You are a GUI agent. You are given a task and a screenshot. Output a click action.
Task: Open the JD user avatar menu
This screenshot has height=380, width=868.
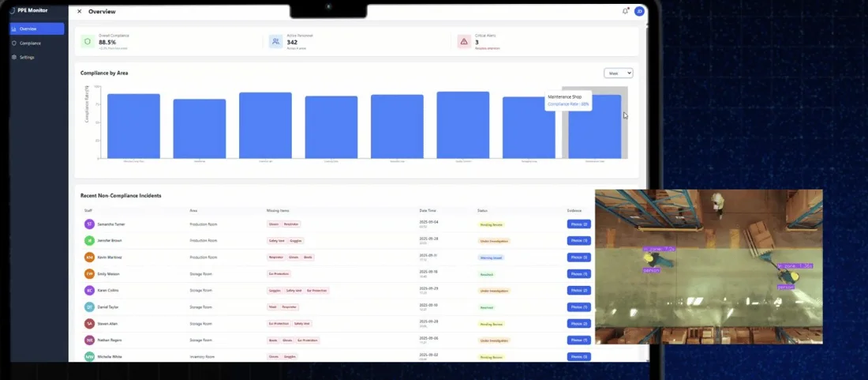click(639, 11)
